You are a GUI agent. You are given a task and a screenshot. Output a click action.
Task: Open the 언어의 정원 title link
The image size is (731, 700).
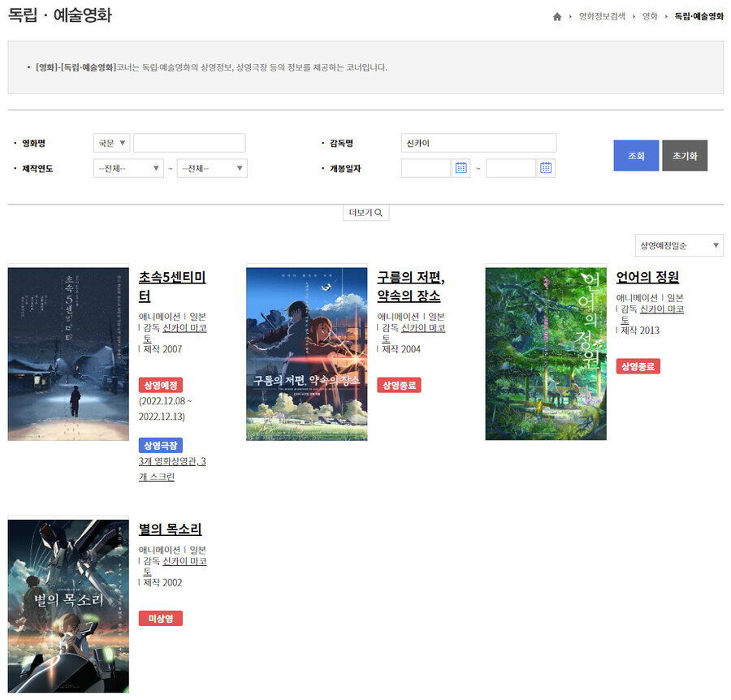point(647,277)
